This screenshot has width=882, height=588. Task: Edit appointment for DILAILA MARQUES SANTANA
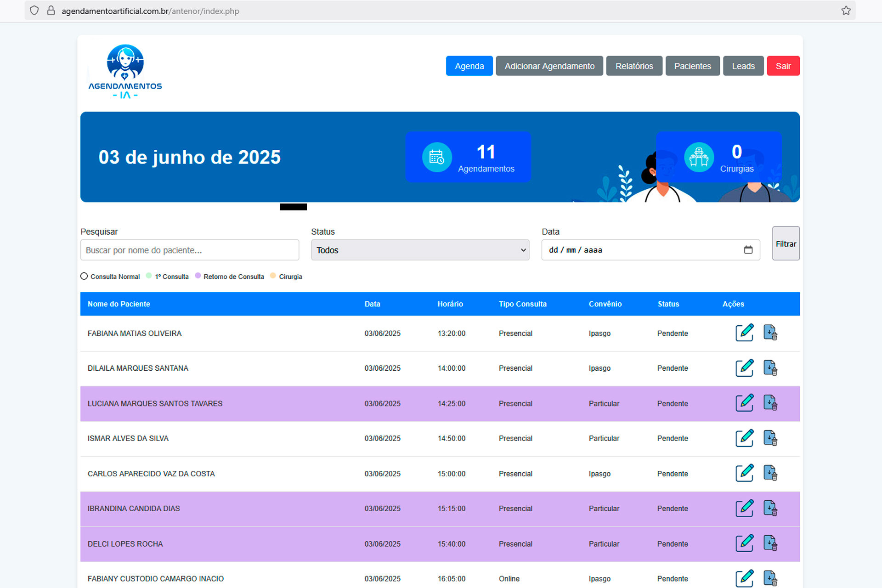[x=744, y=368]
